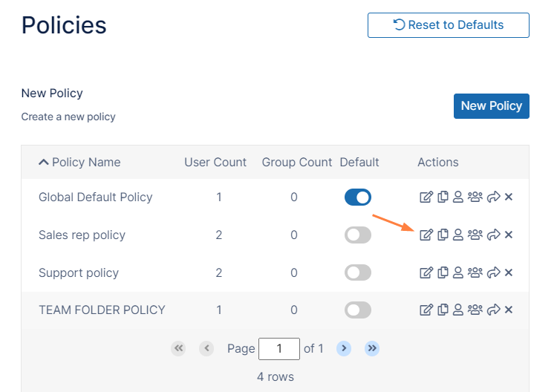The image size is (557, 392).
Task: Click the New Policy button
Action: 491,105
